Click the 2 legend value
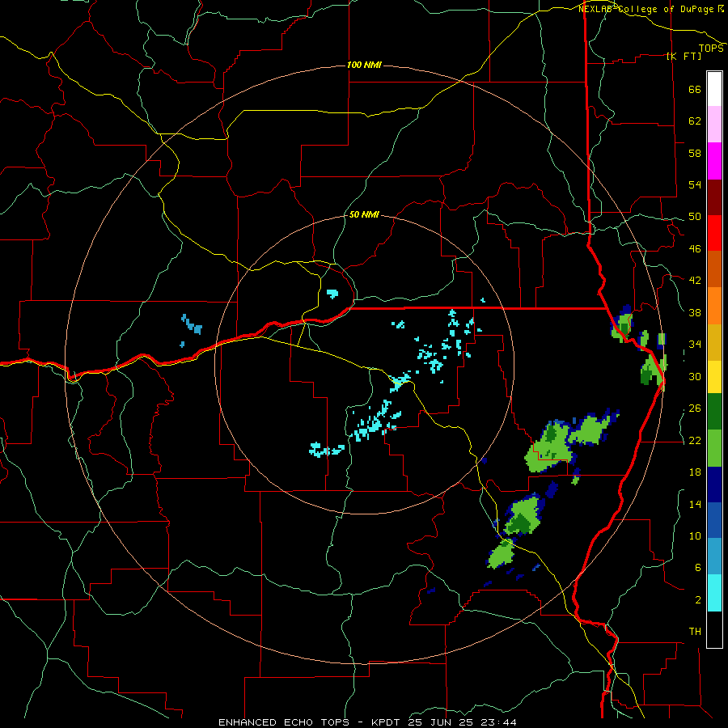The width and height of the screenshot is (728, 728). point(698,600)
